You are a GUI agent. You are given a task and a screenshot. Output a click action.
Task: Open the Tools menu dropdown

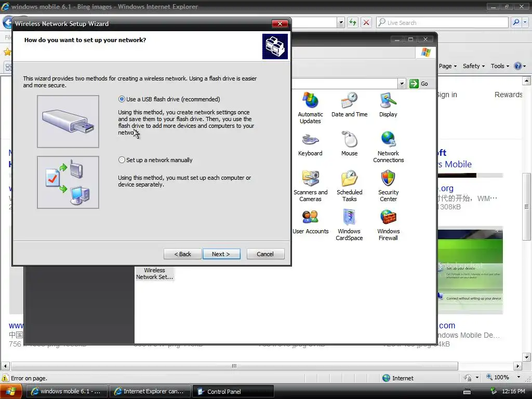tap(500, 66)
